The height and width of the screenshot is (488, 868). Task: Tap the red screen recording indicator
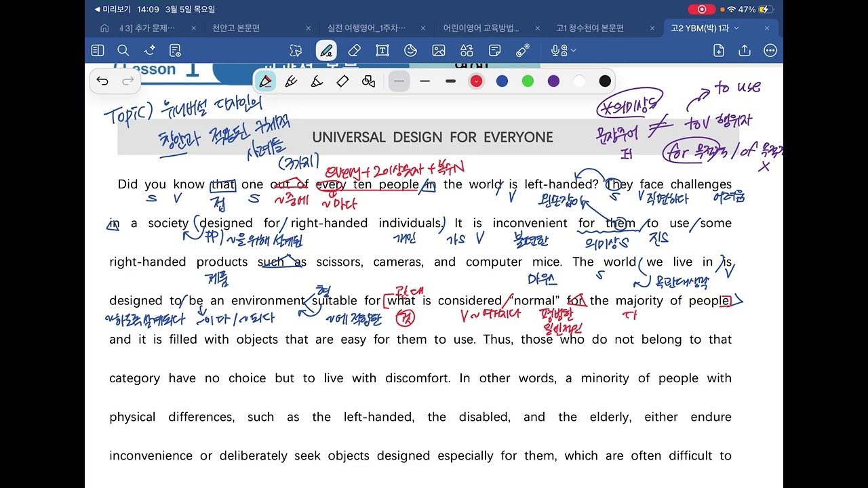(701, 9)
